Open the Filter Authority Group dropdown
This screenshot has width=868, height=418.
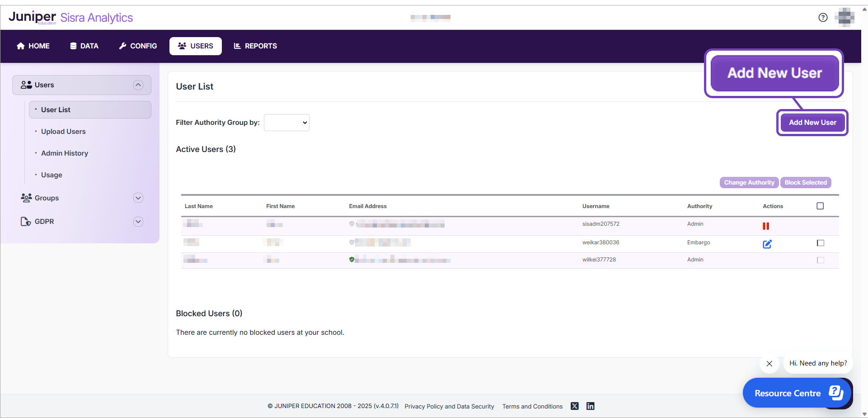(286, 123)
